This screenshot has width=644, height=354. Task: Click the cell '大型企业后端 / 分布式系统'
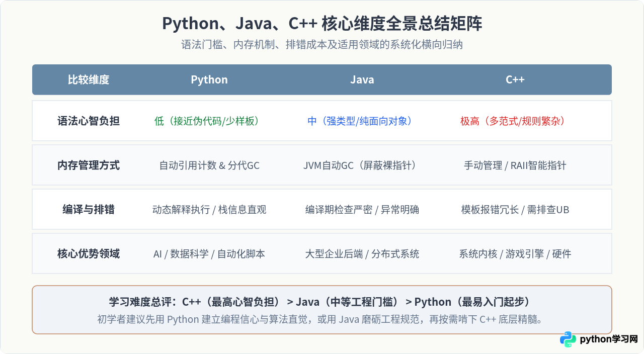362,253
